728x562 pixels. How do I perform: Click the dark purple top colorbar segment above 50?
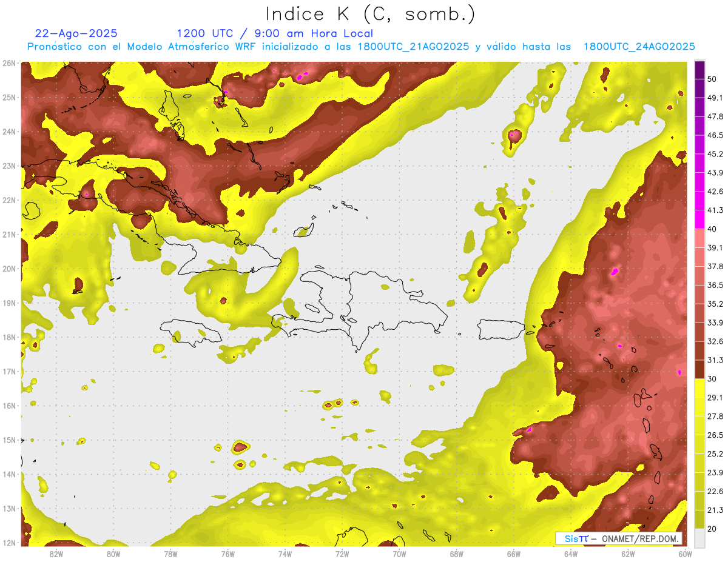pyautogui.click(x=699, y=70)
